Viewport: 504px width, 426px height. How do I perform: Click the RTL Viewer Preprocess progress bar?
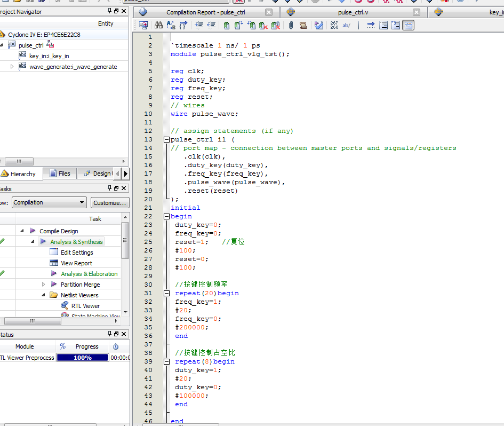tap(83, 358)
